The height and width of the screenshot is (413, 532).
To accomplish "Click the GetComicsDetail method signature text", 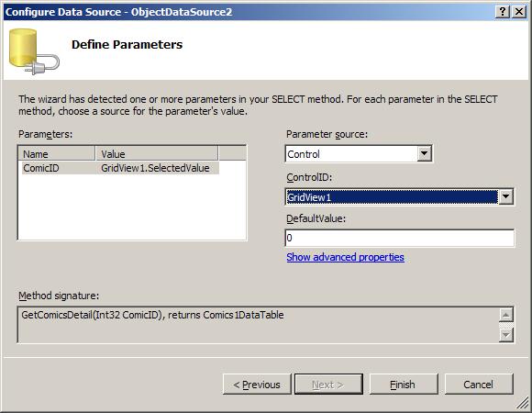I will 152,315.
